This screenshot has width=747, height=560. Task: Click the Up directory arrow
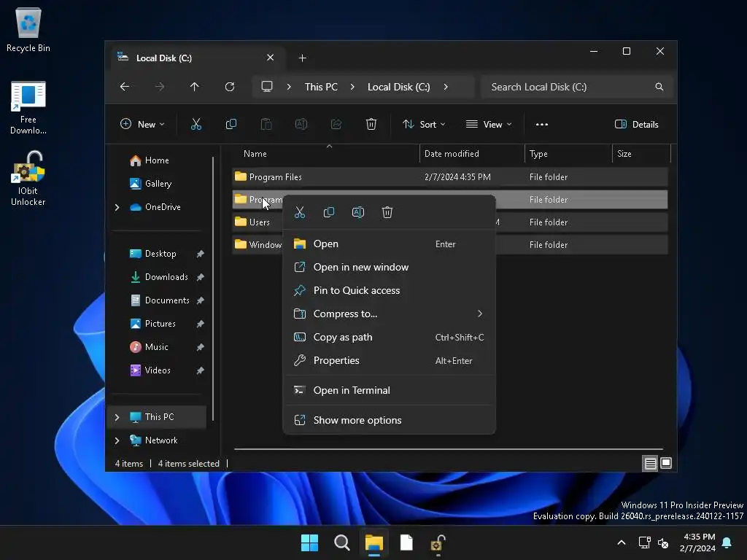[194, 87]
